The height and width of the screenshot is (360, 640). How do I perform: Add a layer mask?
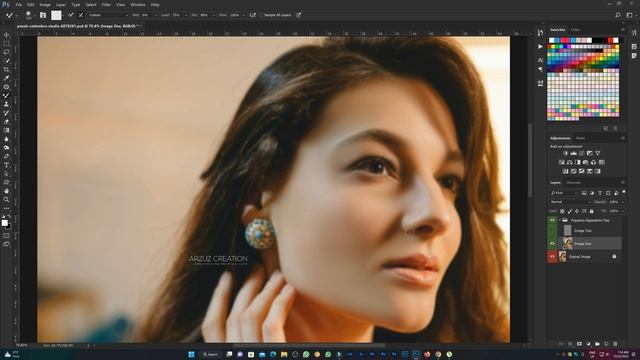pos(579,344)
